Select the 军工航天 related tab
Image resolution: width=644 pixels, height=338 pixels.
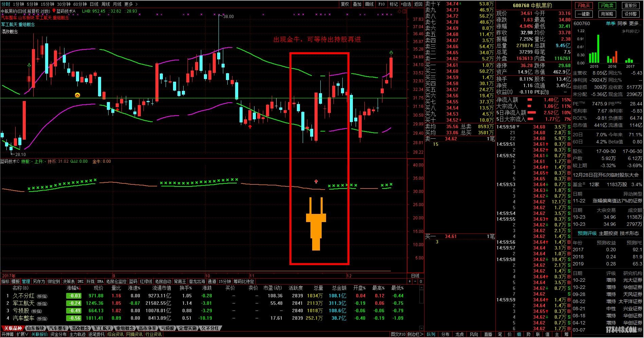pyautogui.click(x=103, y=328)
